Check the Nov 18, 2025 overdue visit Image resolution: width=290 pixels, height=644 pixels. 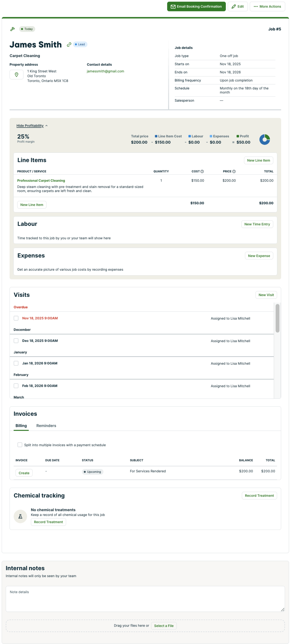click(16, 318)
